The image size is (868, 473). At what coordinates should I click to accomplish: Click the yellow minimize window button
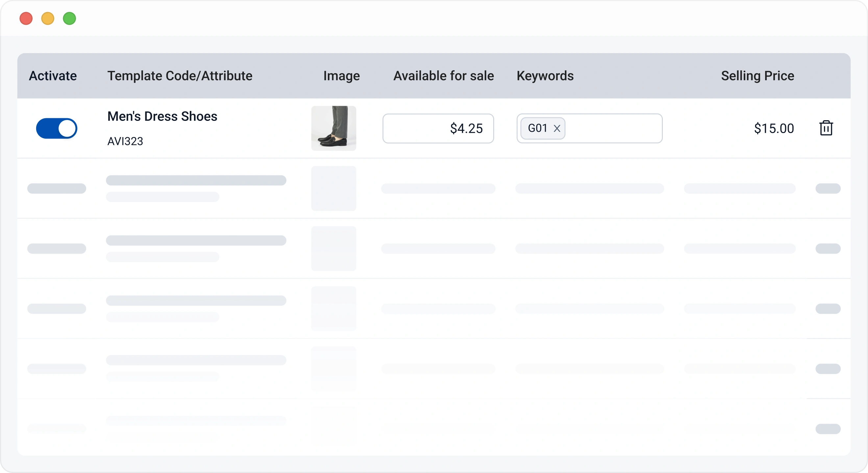(48, 18)
